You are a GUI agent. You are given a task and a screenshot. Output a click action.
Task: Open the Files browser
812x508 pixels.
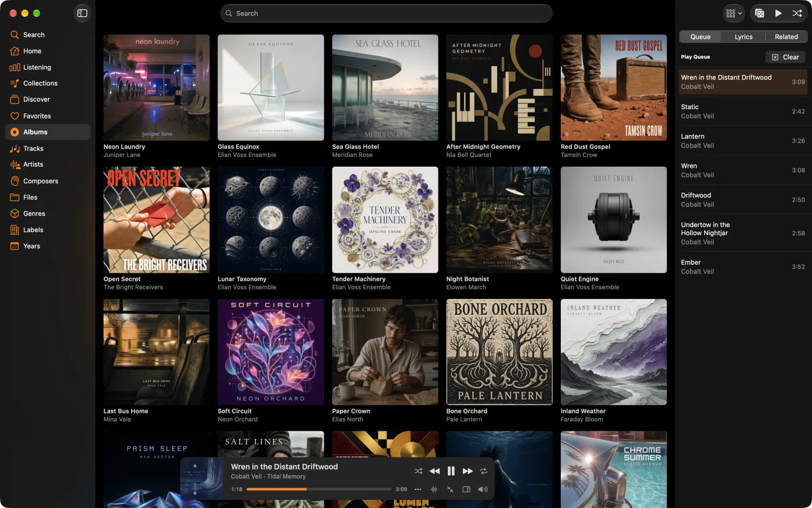point(48,197)
